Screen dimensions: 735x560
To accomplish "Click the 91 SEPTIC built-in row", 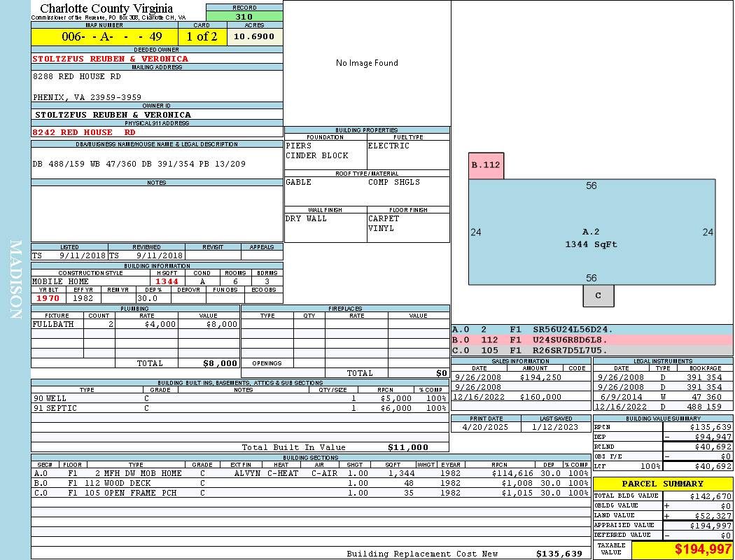I will coord(238,408).
